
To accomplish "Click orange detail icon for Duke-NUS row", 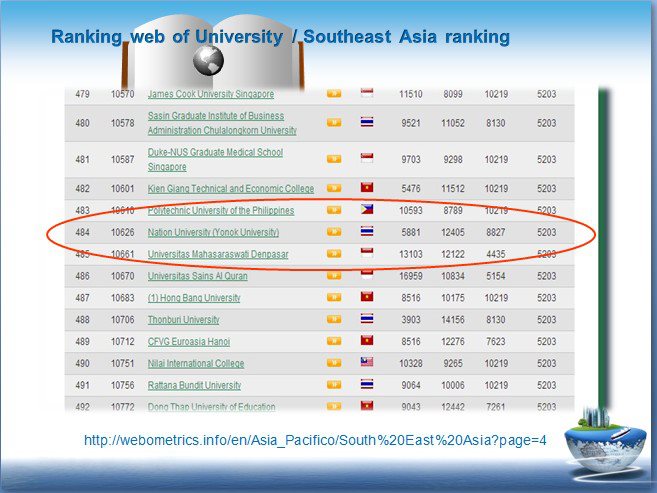I will [x=334, y=159].
